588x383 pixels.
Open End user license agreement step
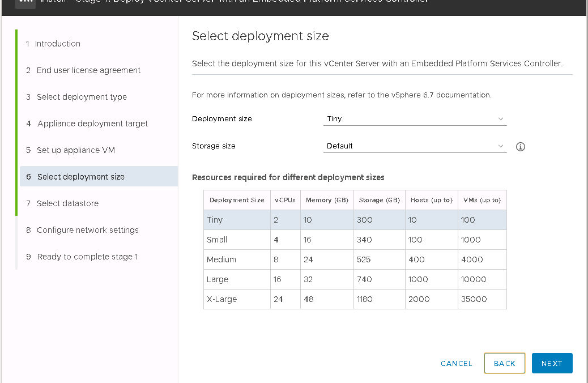click(88, 70)
